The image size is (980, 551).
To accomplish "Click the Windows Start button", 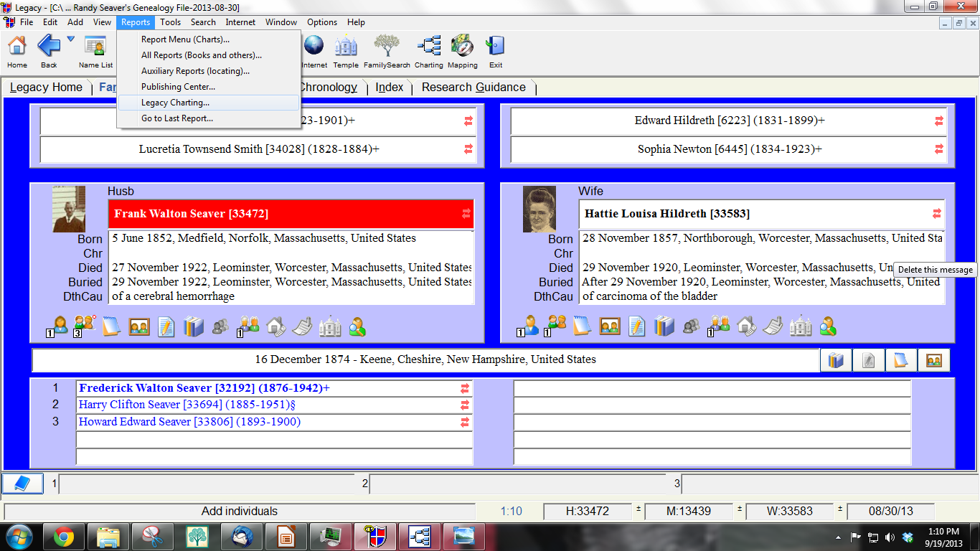I will pos(18,537).
